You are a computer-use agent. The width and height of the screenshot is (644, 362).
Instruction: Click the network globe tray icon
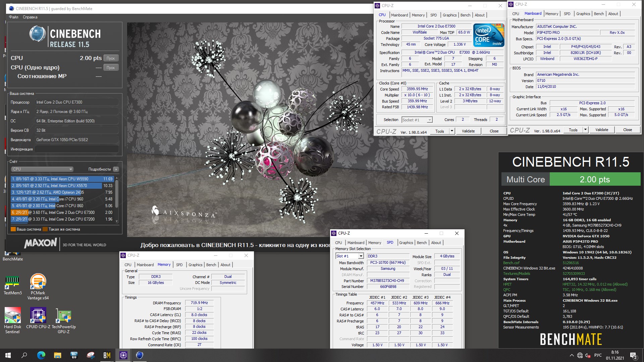[580, 355]
